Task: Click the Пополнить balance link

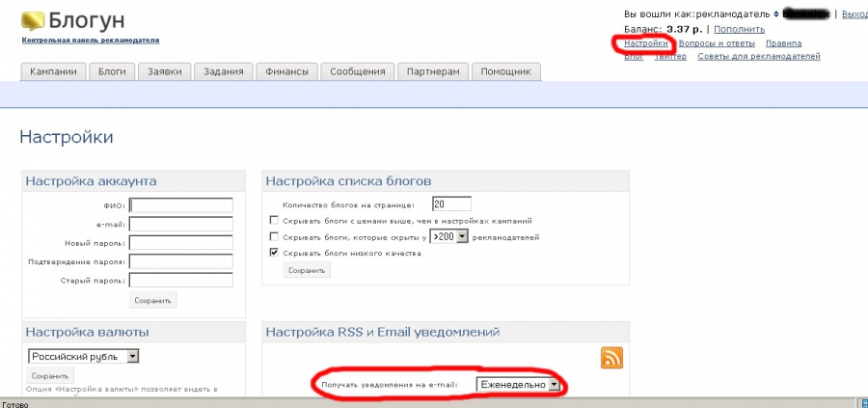Action: tap(739, 29)
